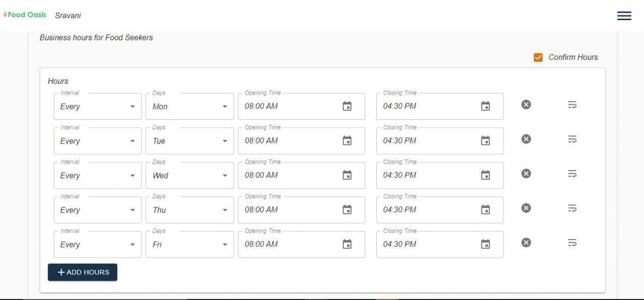Remove the Fri hours row
Screen dimensions: 644x300
526,243
